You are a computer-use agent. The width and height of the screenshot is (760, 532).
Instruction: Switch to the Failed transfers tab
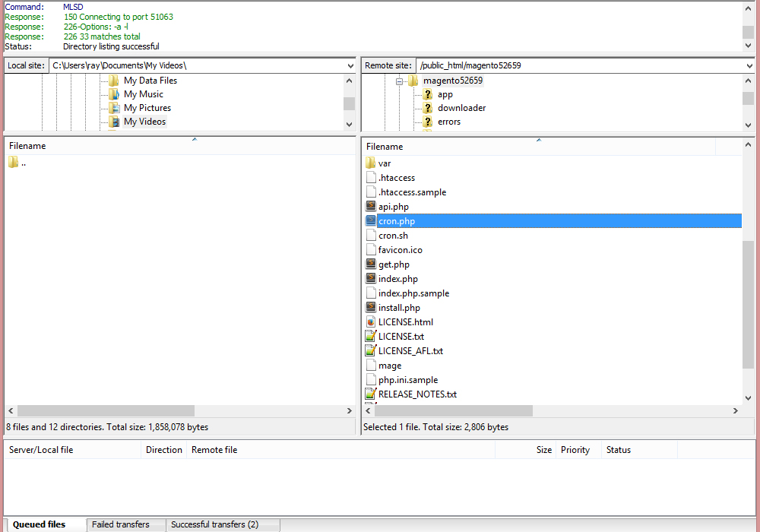[x=120, y=524]
